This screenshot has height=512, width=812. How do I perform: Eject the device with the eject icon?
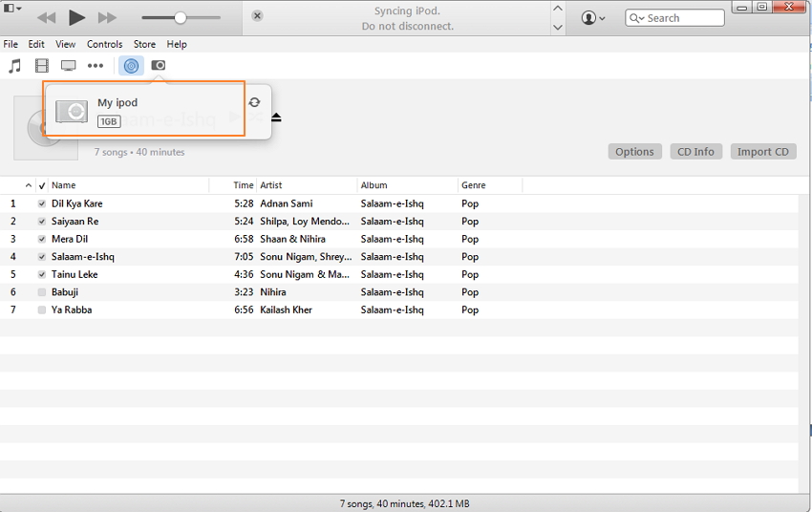coord(276,117)
